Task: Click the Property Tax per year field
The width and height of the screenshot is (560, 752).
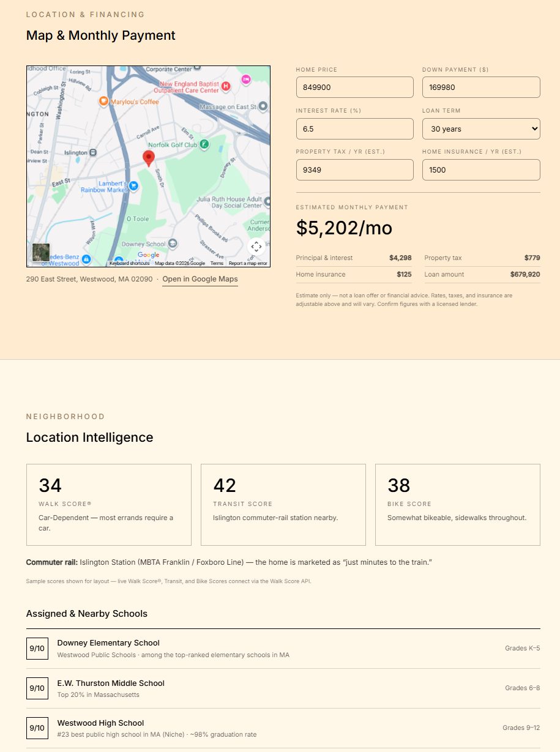Action: [x=355, y=169]
